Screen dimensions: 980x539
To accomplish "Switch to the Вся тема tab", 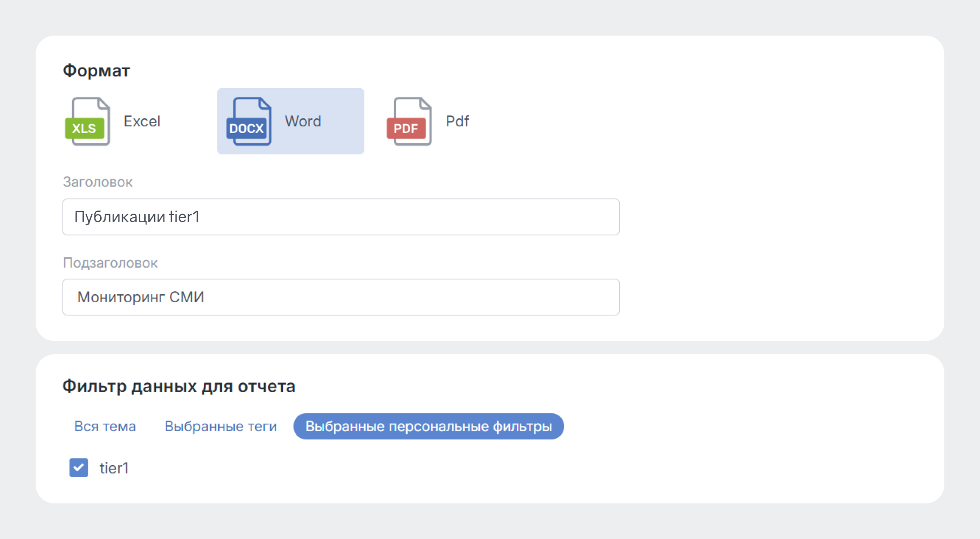I will click(105, 426).
